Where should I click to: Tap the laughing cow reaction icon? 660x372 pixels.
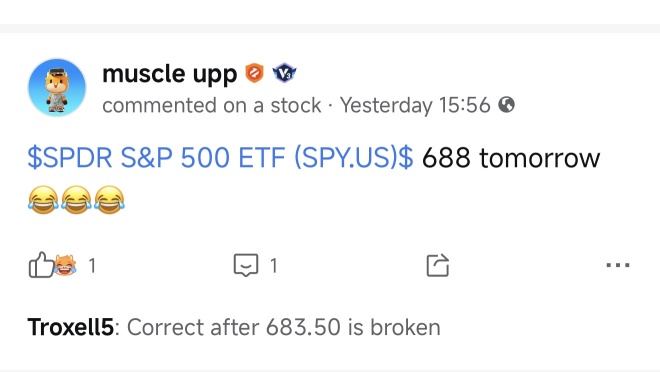click(x=65, y=266)
